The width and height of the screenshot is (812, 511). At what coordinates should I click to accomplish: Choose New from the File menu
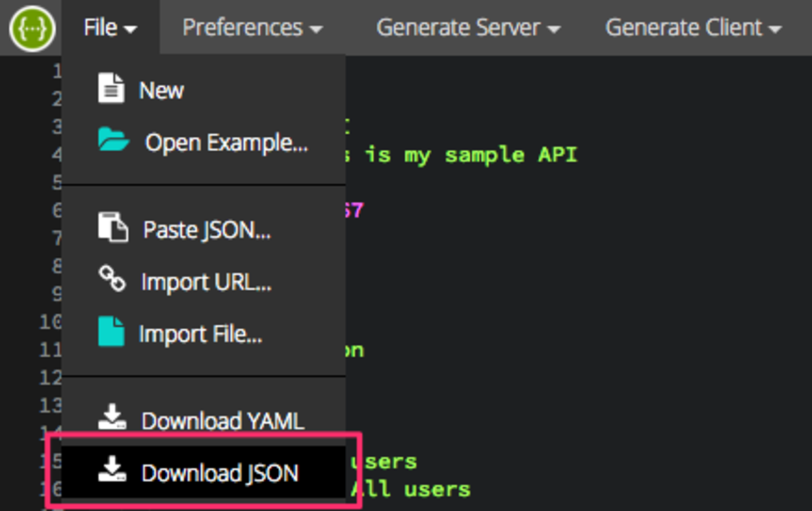204,90
